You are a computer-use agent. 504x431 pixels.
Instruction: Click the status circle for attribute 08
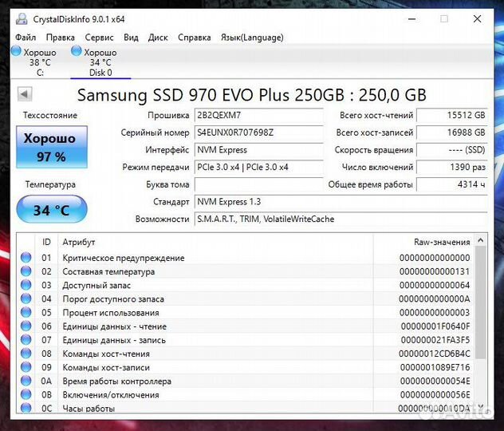pos(26,353)
